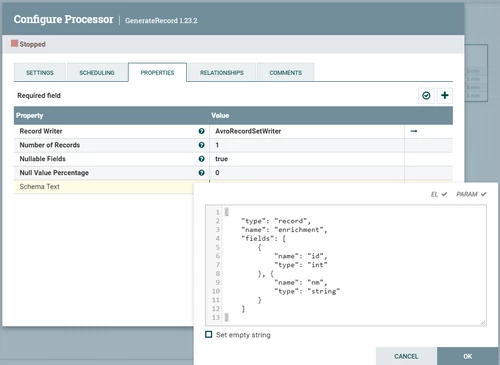Click "name": "id" line in editor
Image resolution: width=500 pixels, height=365 pixels.
point(301,256)
